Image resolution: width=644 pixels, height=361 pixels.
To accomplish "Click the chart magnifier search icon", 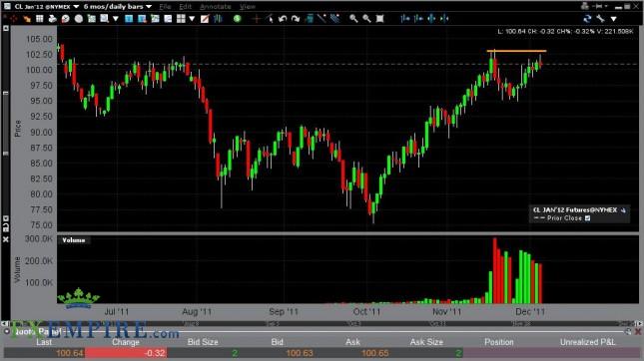I will tap(104, 19).
